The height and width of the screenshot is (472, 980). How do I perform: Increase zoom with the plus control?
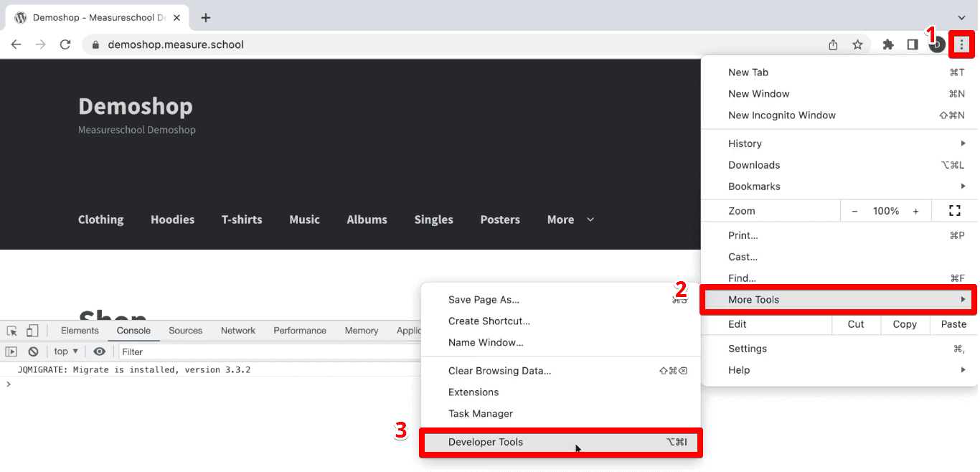(916, 211)
